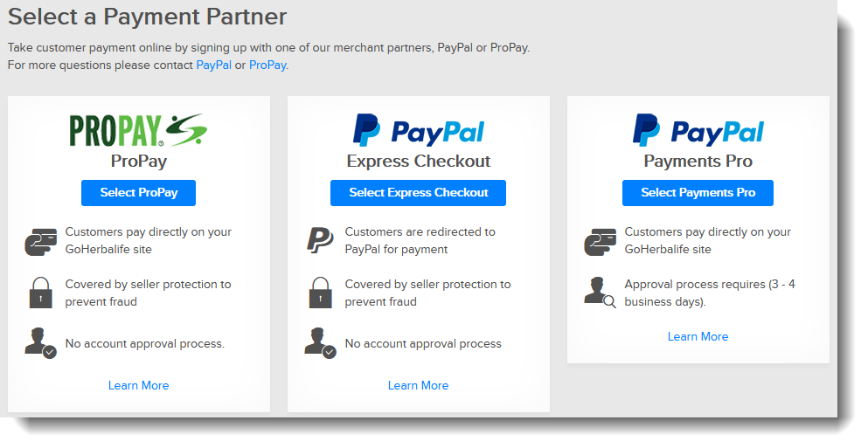The image size is (868, 448).
Task: Open Learn More under Payments Pro
Action: (698, 336)
